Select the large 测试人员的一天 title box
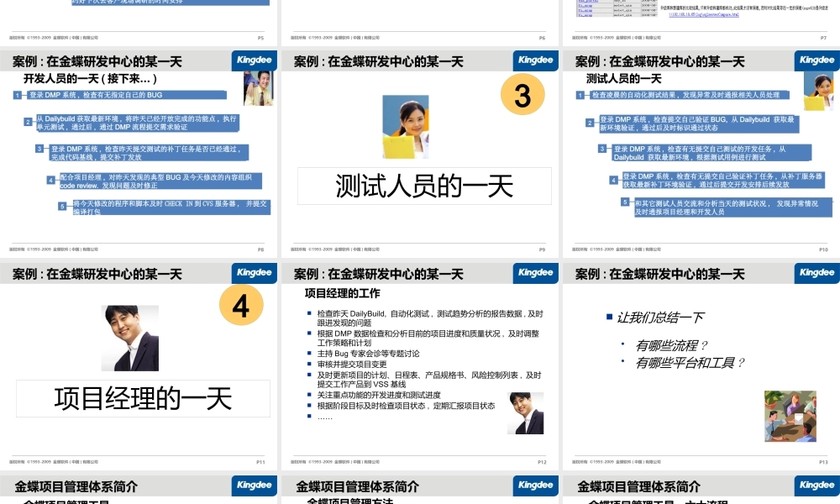Image resolution: width=840 pixels, height=504 pixels. (424, 186)
